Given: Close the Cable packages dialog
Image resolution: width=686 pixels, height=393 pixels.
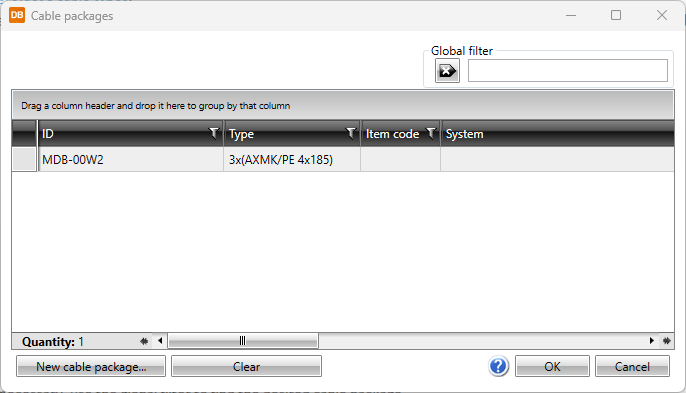Looking at the screenshot, I should (662, 15).
